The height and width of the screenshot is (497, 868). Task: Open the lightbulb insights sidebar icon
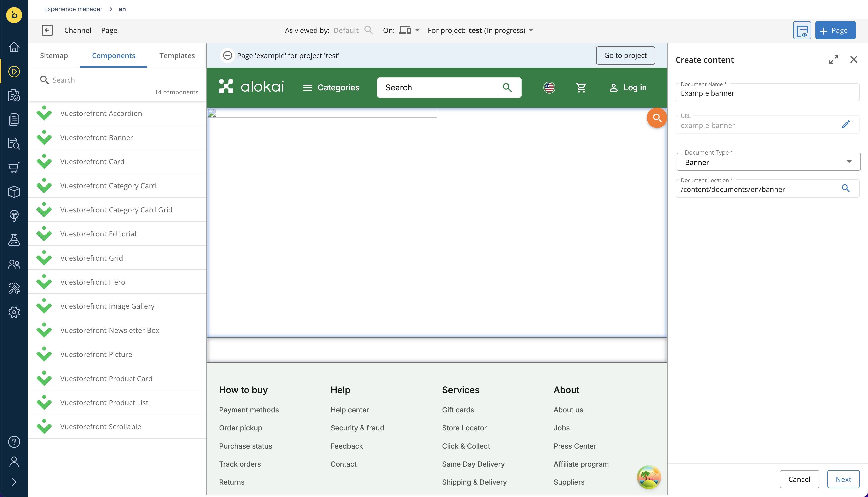pos(14,216)
